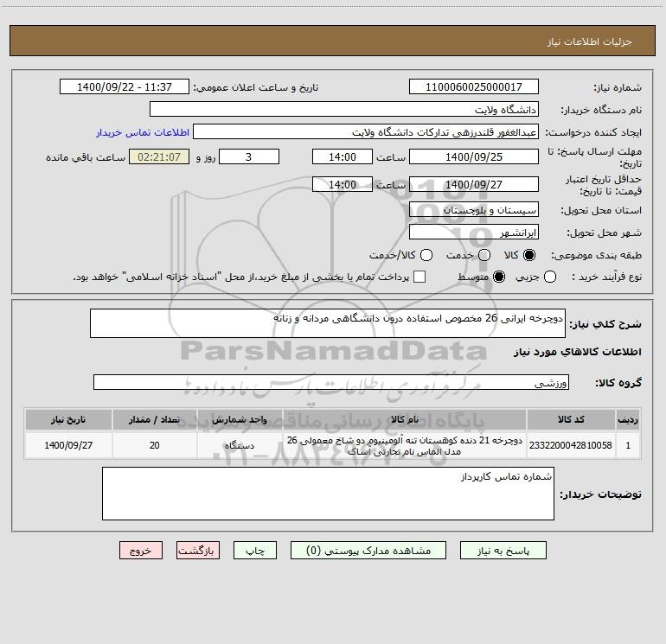Open اطلاعات تماس خریدار link
The width and height of the screenshot is (666, 644).
coord(143,132)
